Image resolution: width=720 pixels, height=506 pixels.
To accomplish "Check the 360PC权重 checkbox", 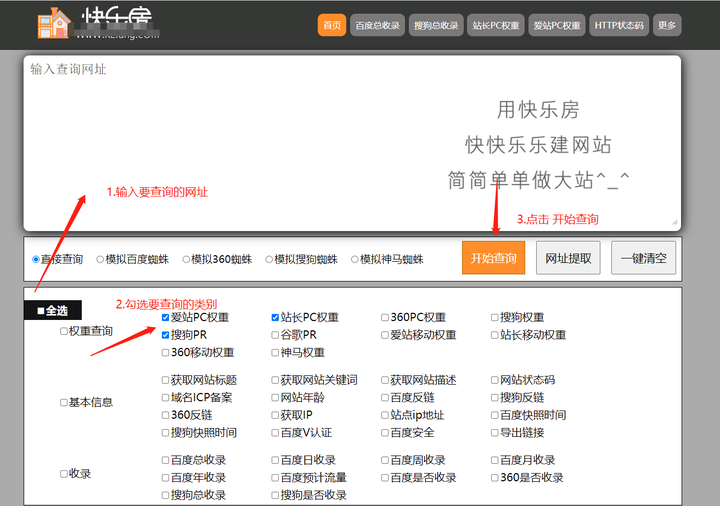I will tap(385, 317).
